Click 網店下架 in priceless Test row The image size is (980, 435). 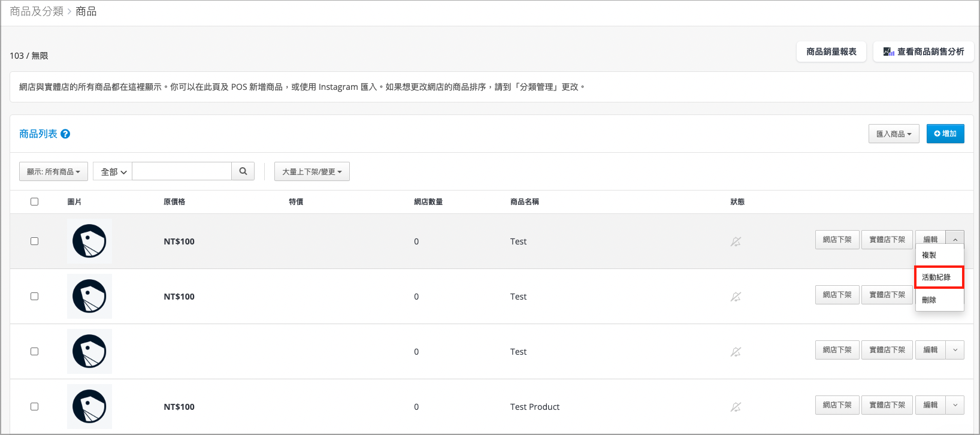[837, 350]
